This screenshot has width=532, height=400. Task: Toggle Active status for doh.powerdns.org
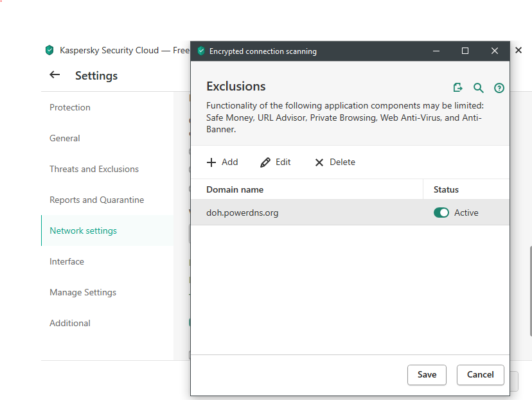pyautogui.click(x=441, y=213)
